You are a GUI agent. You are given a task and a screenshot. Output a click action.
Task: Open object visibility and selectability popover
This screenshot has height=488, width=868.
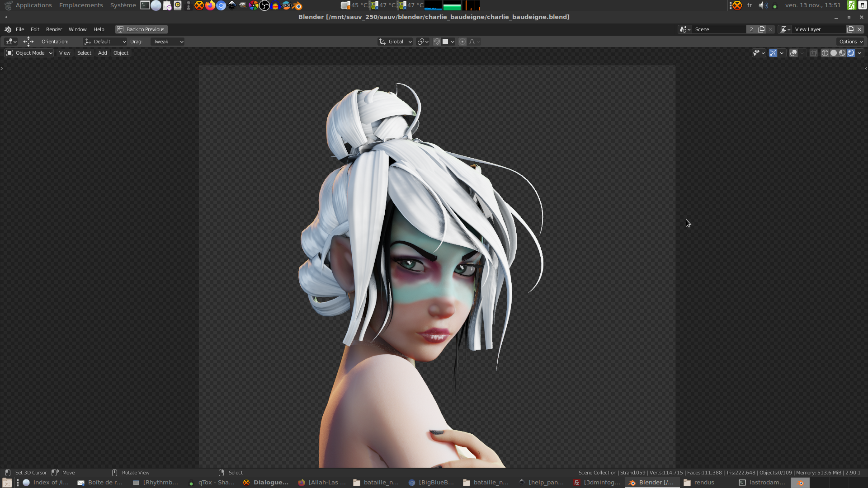[759, 53]
